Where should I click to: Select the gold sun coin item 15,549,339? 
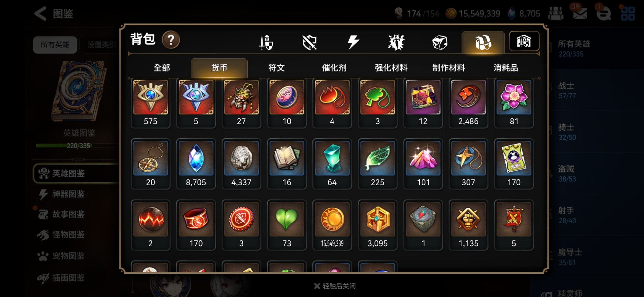click(332, 225)
